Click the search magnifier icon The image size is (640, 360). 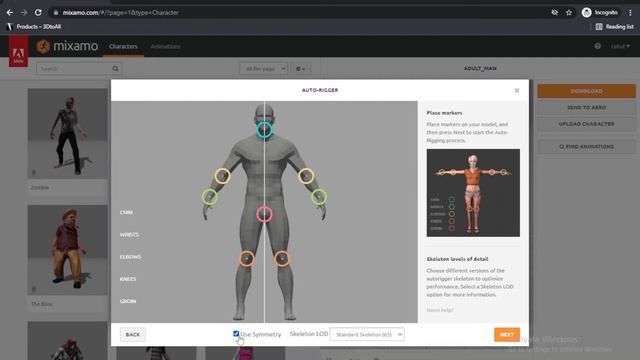116,69
